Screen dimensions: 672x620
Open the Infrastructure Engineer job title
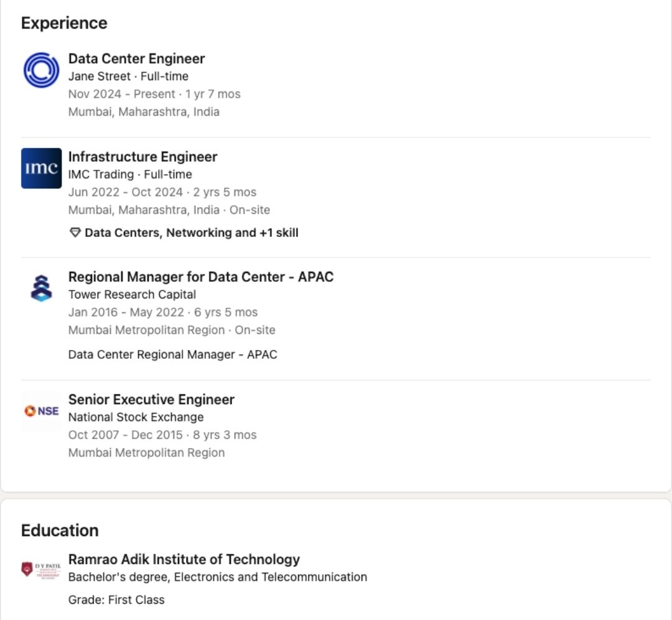point(142,157)
